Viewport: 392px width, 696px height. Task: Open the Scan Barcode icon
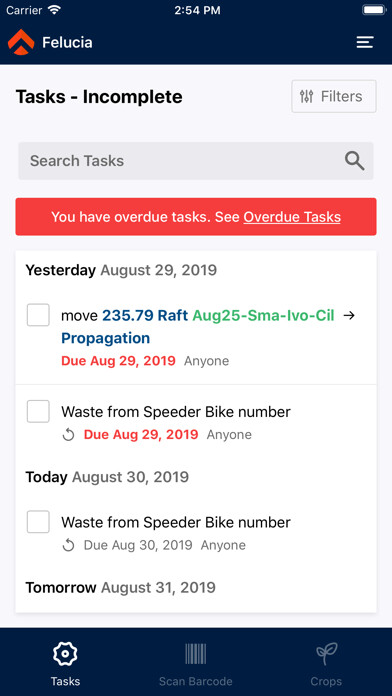(x=196, y=653)
